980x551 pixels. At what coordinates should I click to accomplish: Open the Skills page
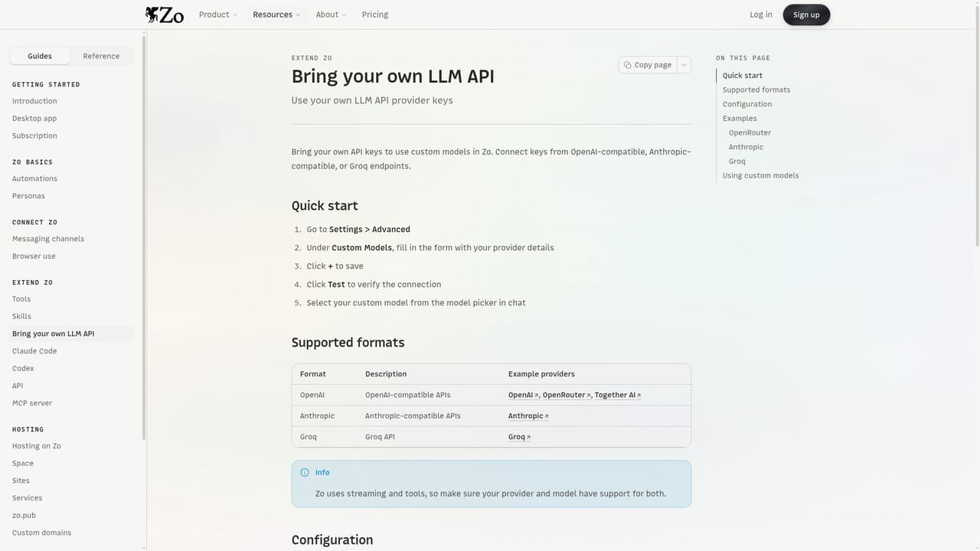click(21, 316)
